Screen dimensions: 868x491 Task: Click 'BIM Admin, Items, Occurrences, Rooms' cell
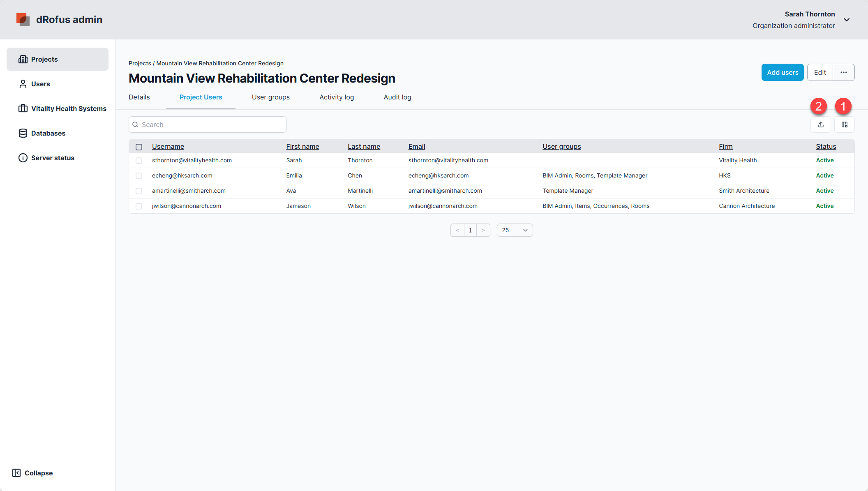point(596,206)
